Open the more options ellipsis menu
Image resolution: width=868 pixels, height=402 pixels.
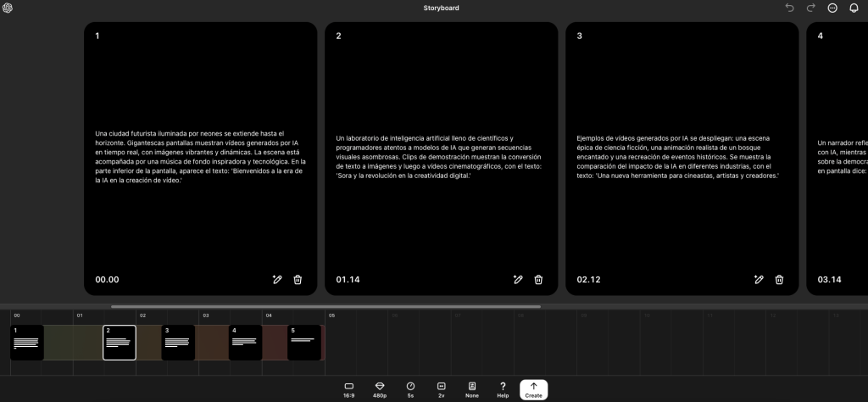(x=832, y=8)
